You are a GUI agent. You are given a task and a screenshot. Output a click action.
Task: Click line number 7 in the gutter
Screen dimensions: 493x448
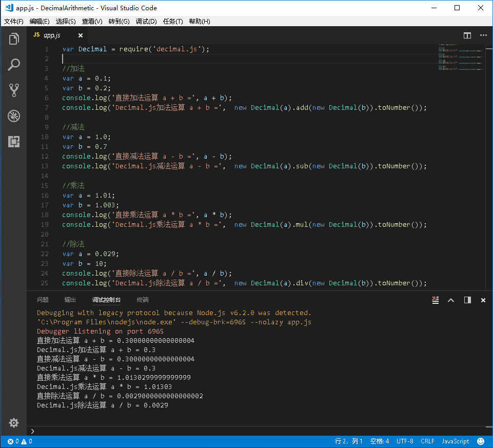(47, 108)
